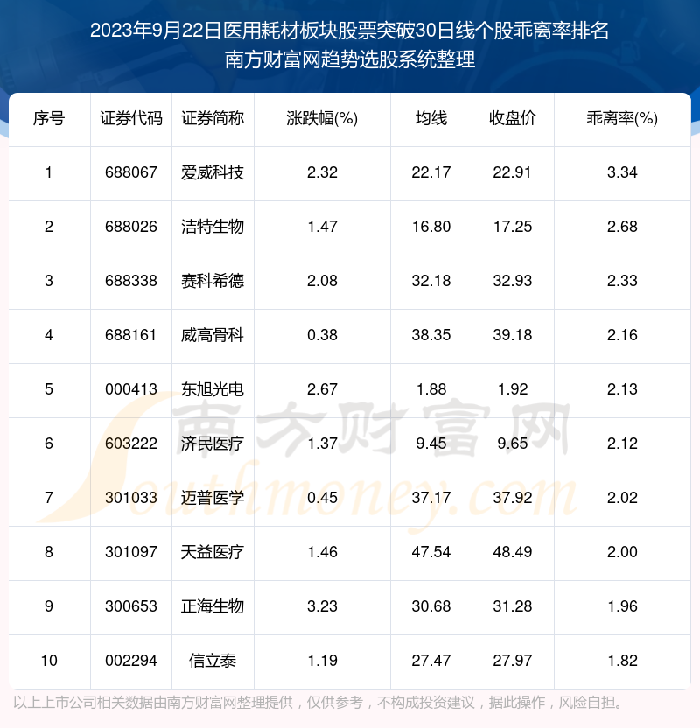This screenshot has width=700, height=728.
Task: Click moving average value 27.47
Action: point(431,661)
